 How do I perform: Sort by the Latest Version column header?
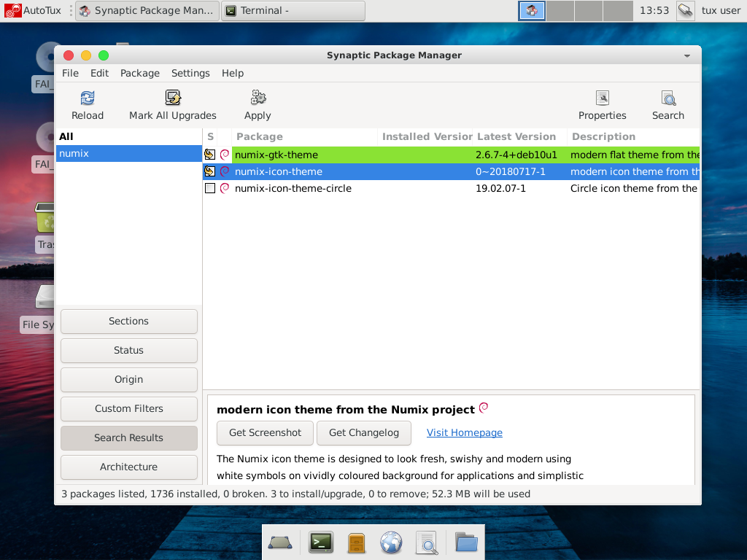point(519,136)
